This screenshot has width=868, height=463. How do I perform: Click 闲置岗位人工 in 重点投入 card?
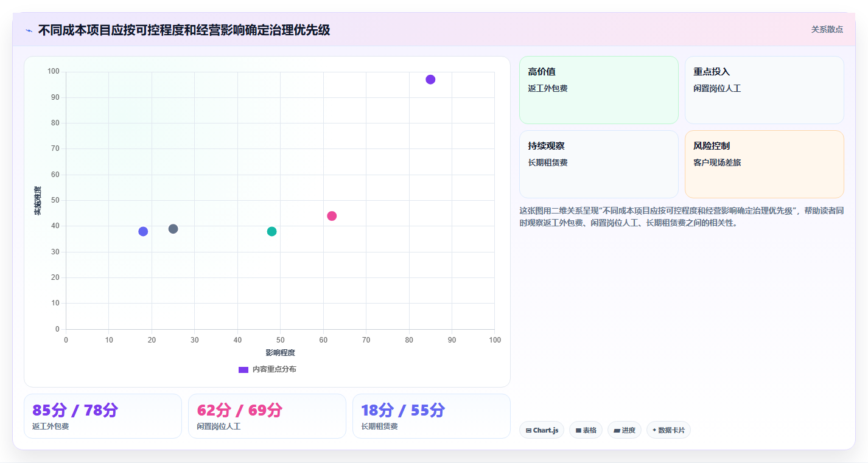point(717,88)
